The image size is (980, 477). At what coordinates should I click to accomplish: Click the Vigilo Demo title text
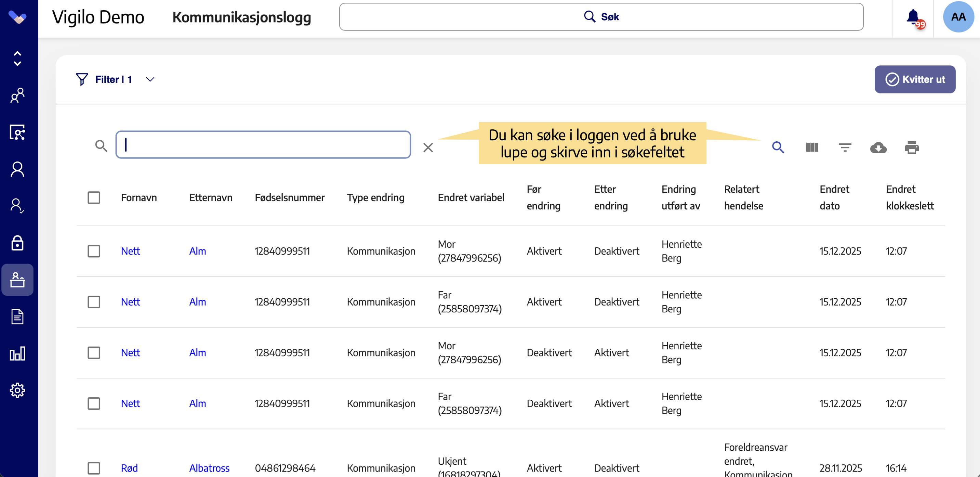pos(98,17)
